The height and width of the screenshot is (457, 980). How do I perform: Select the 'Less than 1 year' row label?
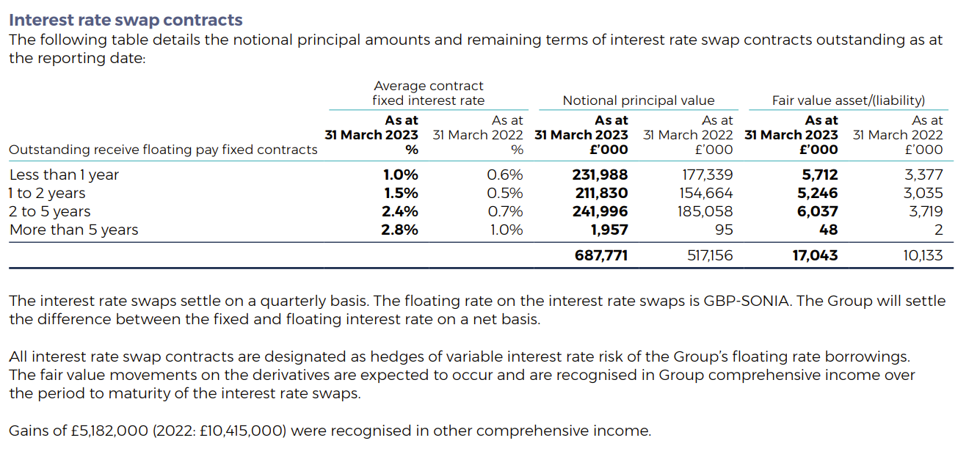point(64,175)
